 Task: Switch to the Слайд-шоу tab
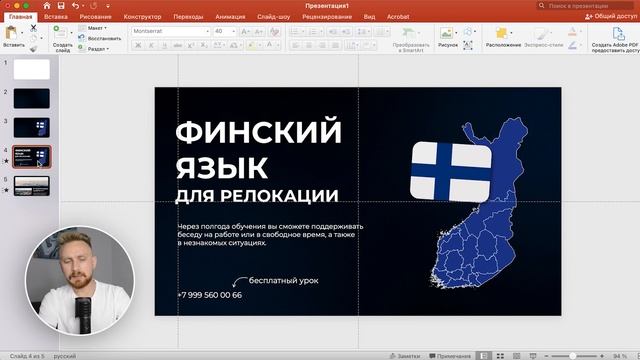pos(273,17)
